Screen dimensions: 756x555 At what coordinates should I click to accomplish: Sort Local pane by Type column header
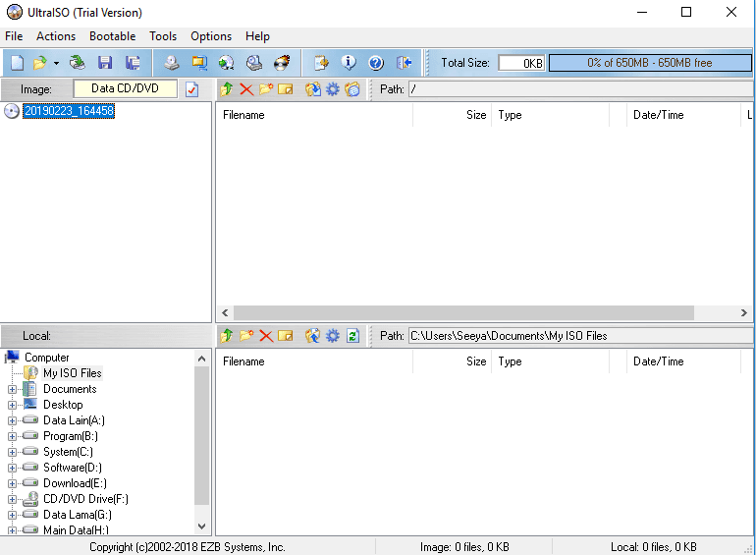[550, 361]
